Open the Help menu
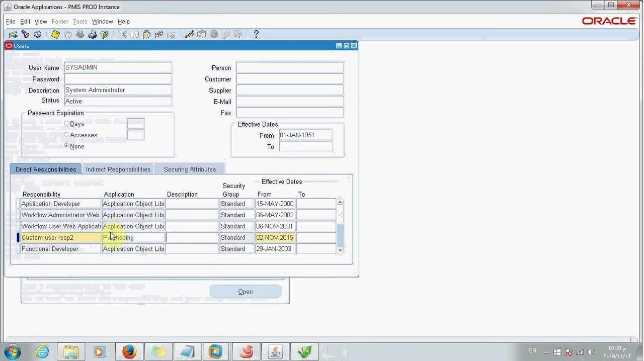Screen dimensions: 644x361 [124, 22]
